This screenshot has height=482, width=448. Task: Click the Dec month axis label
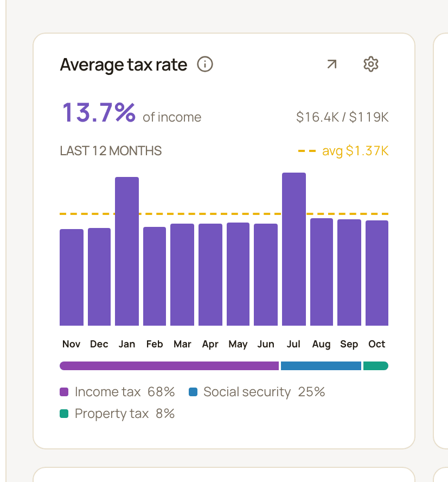point(99,344)
